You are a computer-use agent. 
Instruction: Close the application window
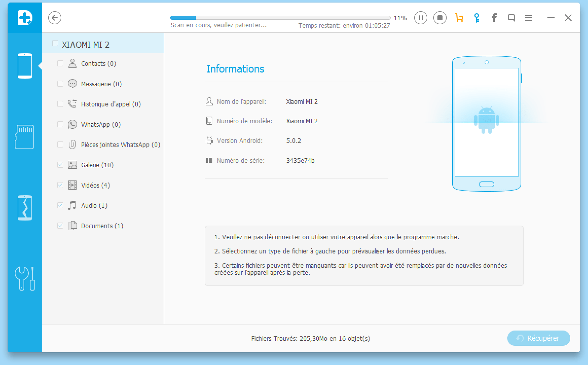(568, 18)
